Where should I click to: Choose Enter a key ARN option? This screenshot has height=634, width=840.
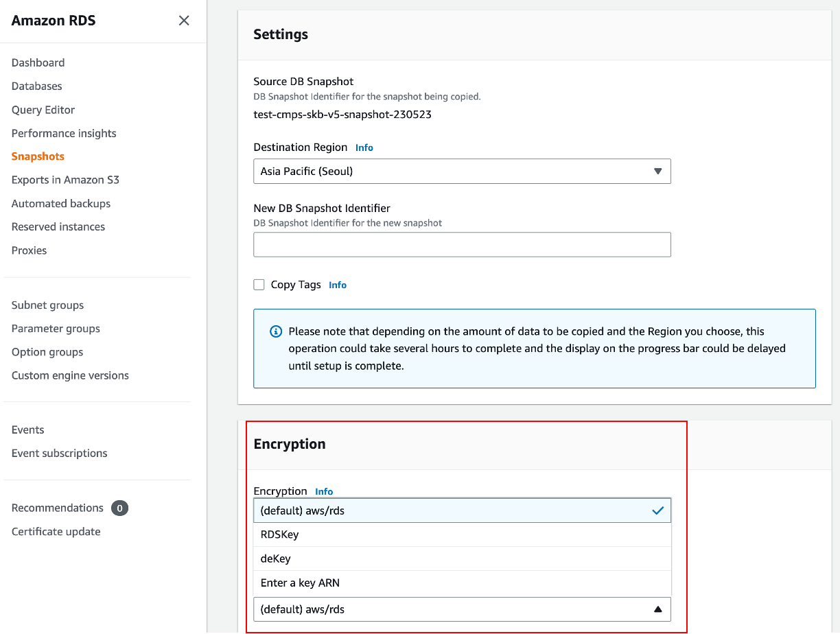coord(462,583)
